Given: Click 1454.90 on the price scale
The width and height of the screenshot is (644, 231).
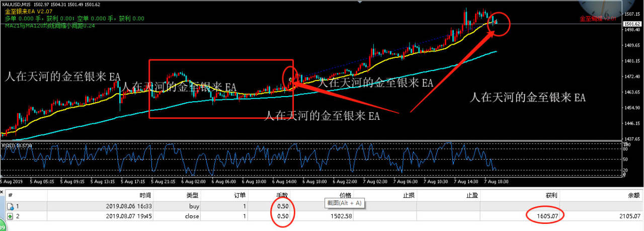Looking at the screenshot, I should (x=632, y=108).
